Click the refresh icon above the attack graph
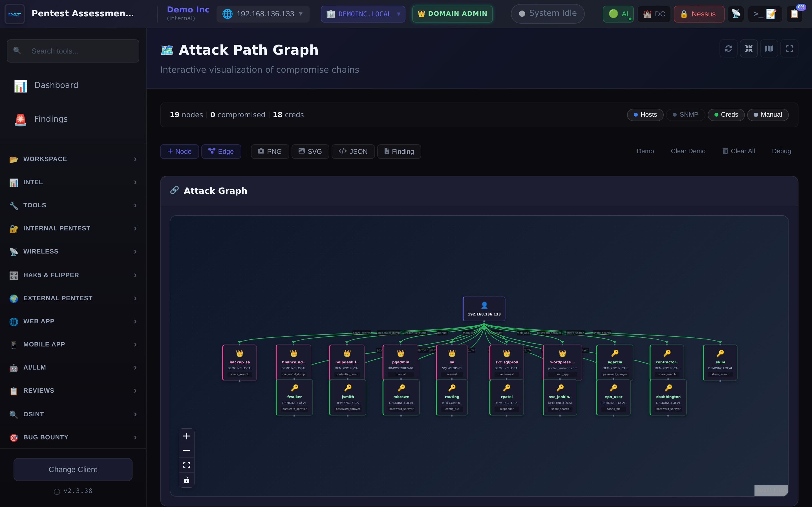812x507 pixels. coord(729,48)
